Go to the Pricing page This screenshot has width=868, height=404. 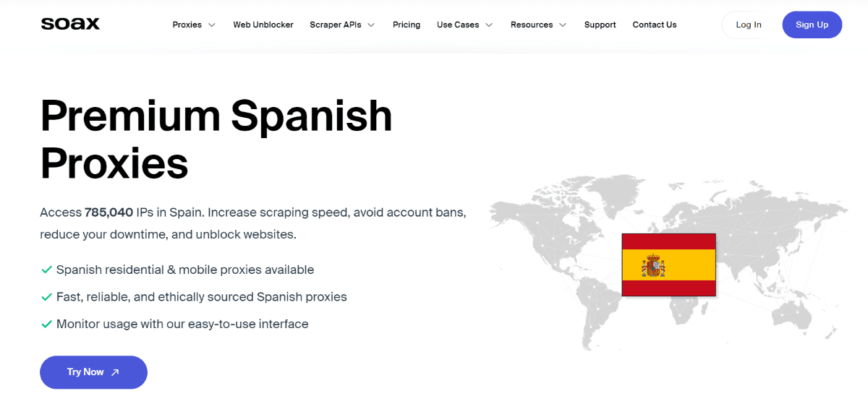tap(407, 25)
